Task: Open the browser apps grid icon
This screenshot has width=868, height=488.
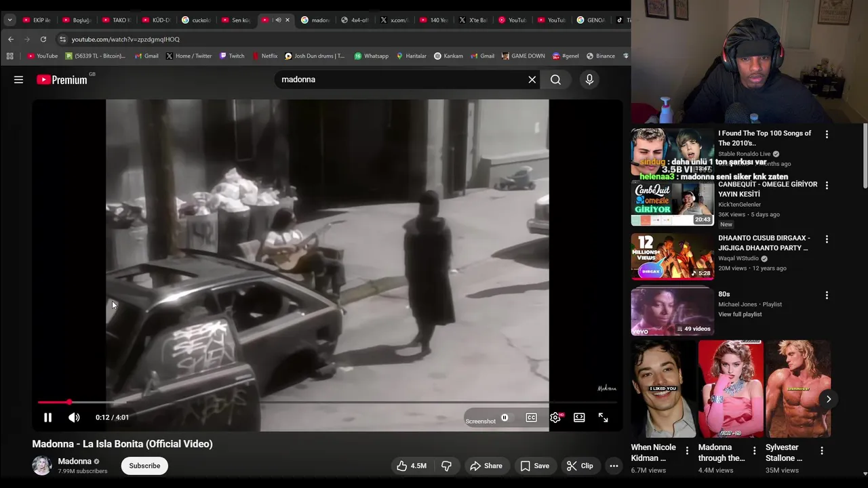Action: (x=9, y=56)
